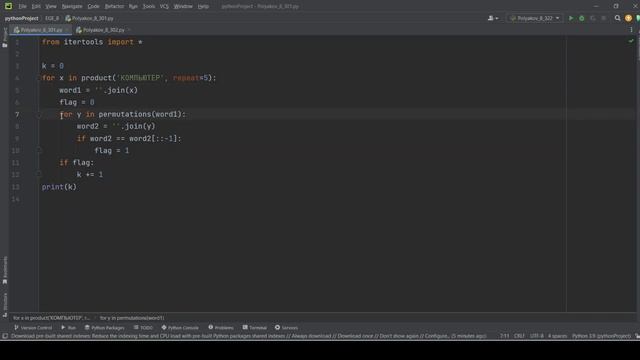Click the Python 3.9 interpreter indicator

(x=601, y=336)
